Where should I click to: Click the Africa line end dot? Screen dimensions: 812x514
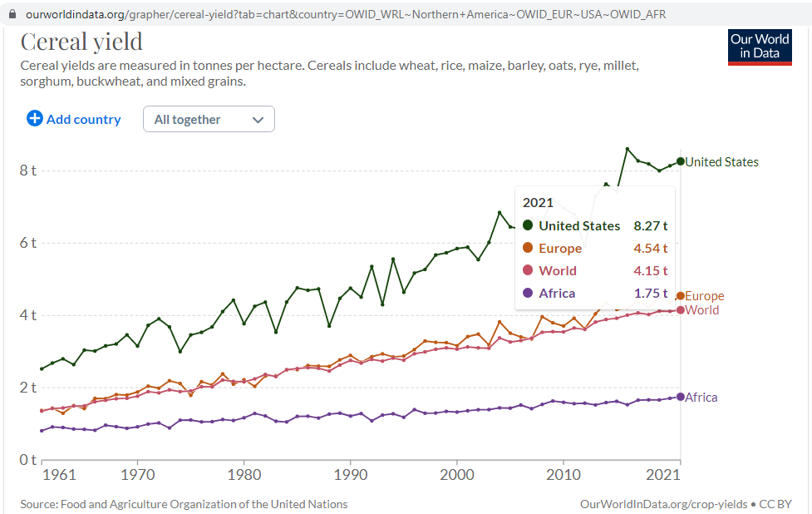coord(681,397)
